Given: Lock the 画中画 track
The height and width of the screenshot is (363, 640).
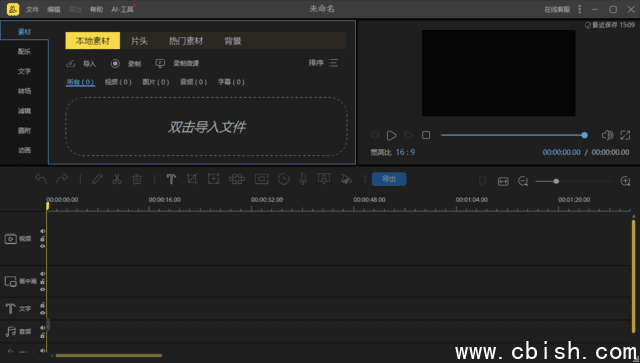Looking at the screenshot, I should (x=42, y=282).
